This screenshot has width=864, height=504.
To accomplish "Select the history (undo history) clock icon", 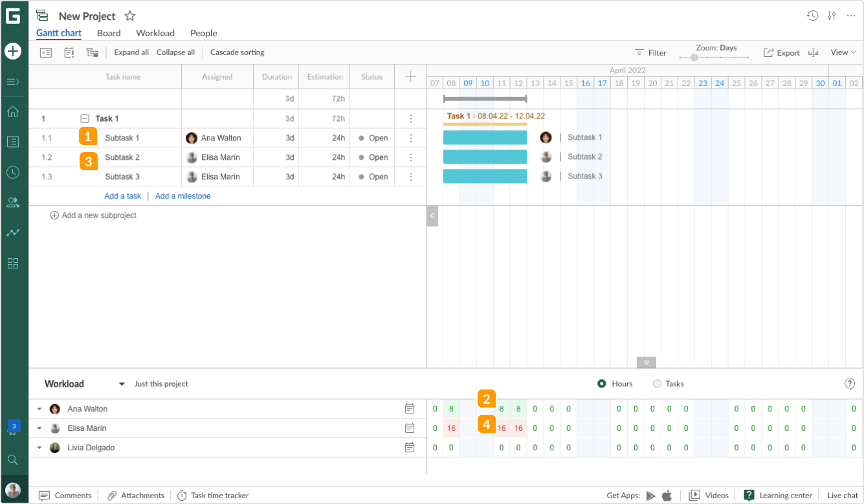I will [813, 15].
